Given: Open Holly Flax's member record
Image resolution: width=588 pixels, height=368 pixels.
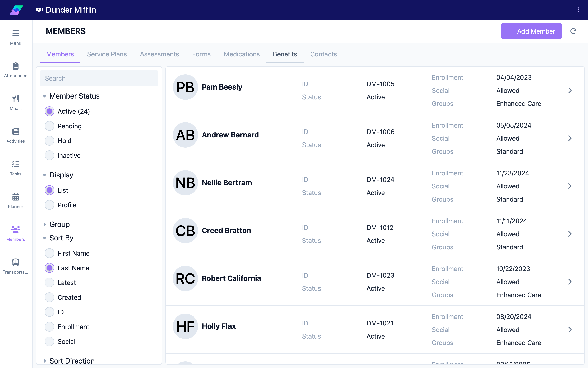Looking at the screenshot, I should [x=375, y=330].
